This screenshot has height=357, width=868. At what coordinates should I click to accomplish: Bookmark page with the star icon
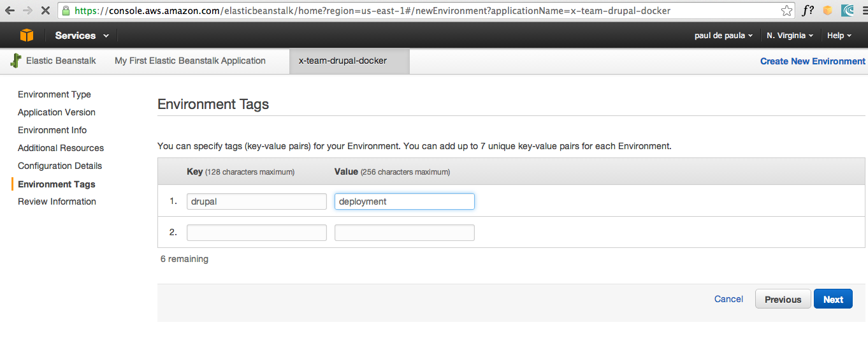787,10
